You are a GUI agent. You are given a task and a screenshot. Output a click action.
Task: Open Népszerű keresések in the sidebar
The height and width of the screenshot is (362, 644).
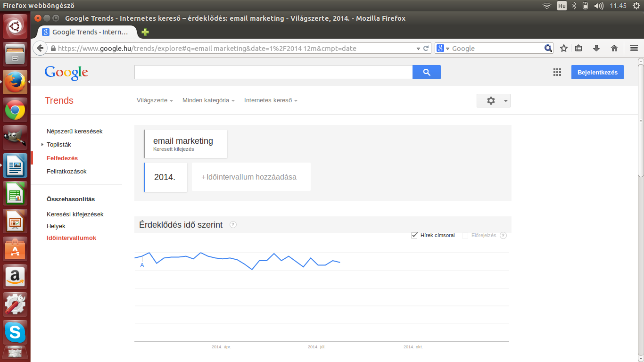[74, 132]
